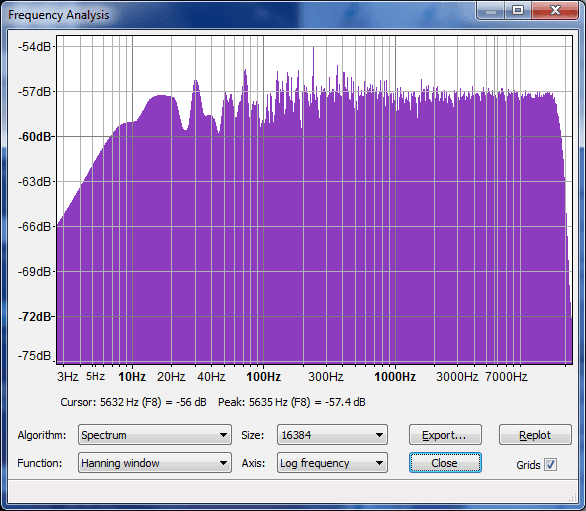
Task: Click the 40Hz frequency axis label
Action: 211,376
